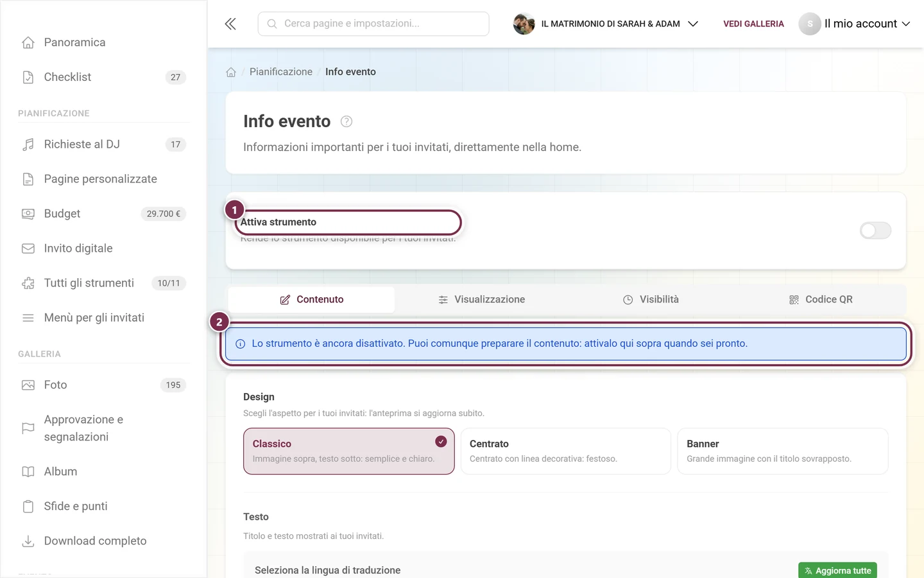Select the Centrato design option

click(x=566, y=451)
